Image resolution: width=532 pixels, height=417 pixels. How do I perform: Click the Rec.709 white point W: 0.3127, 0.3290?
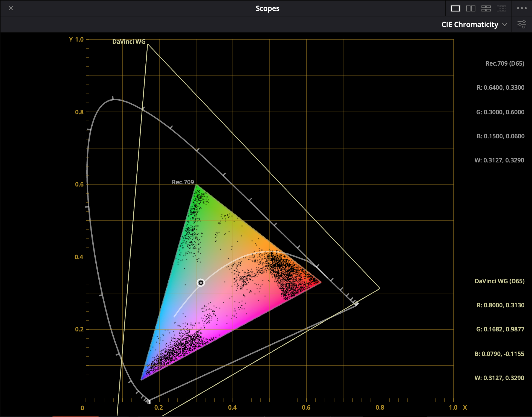[499, 160]
